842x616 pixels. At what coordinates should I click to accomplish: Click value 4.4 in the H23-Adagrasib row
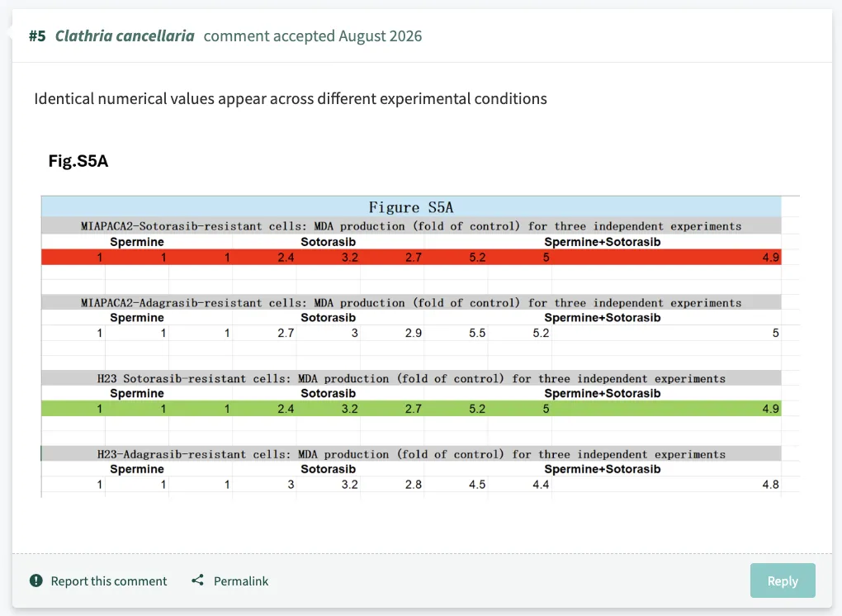point(541,485)
